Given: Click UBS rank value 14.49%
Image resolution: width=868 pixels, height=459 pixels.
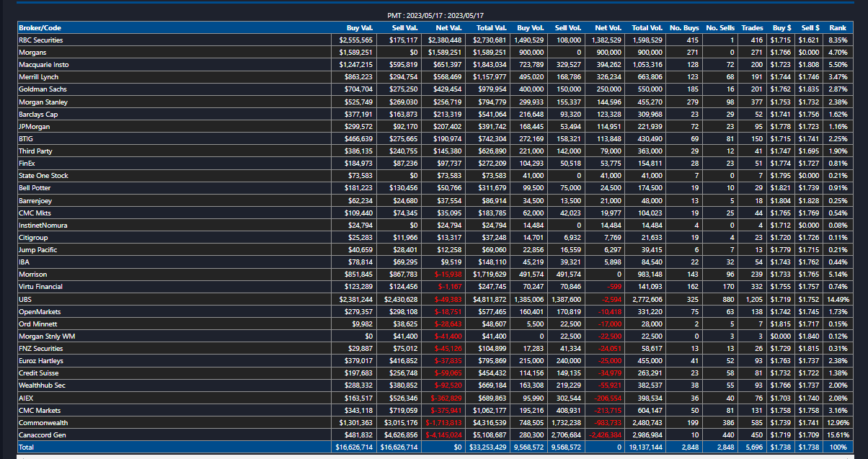Looking at the screenshot, I should click(836, 299).
